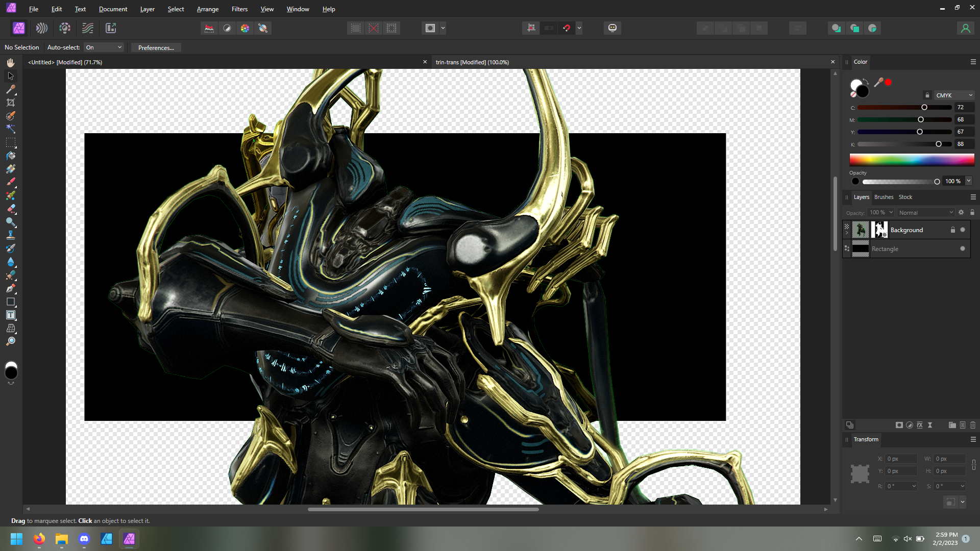Apply Auto Levels from the toolbar
980x551 pixels.
coord(209,28)
